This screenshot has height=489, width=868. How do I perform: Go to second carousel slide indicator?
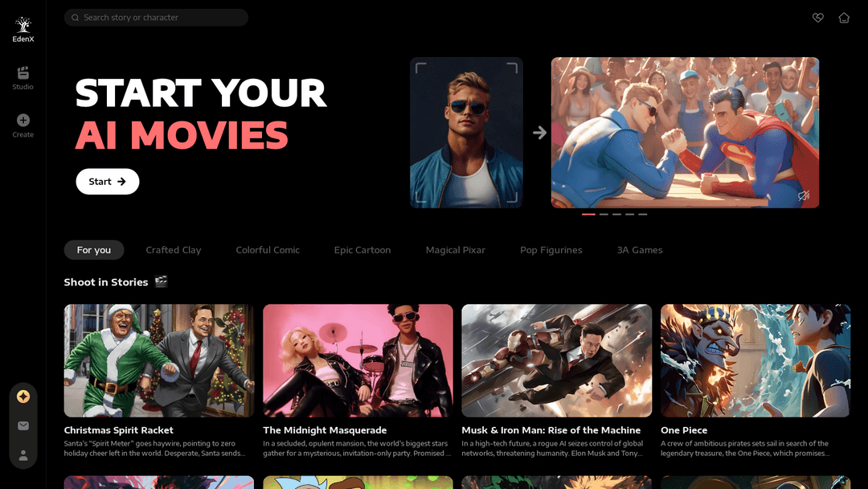click(604, 214)
